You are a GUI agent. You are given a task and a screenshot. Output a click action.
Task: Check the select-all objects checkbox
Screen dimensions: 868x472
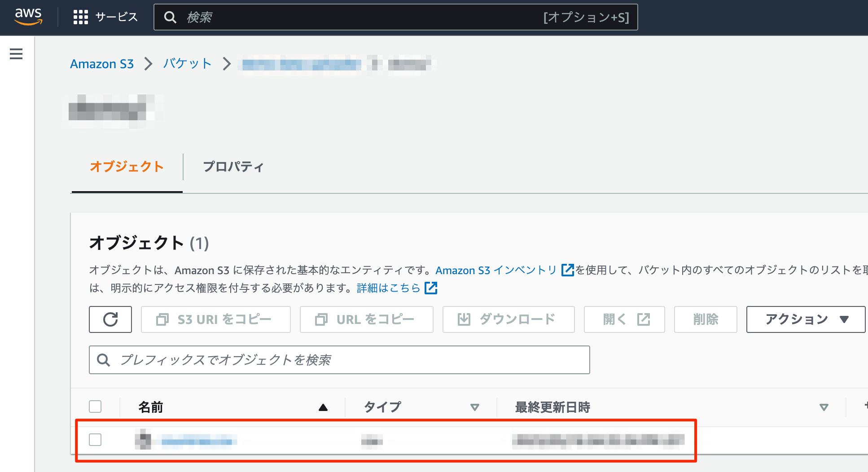point(95,406)
